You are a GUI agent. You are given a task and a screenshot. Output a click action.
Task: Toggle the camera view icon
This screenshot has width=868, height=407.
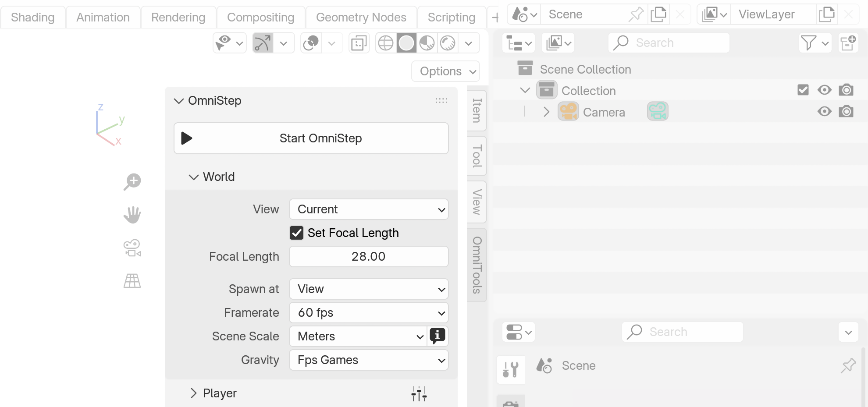click(132, 248)
